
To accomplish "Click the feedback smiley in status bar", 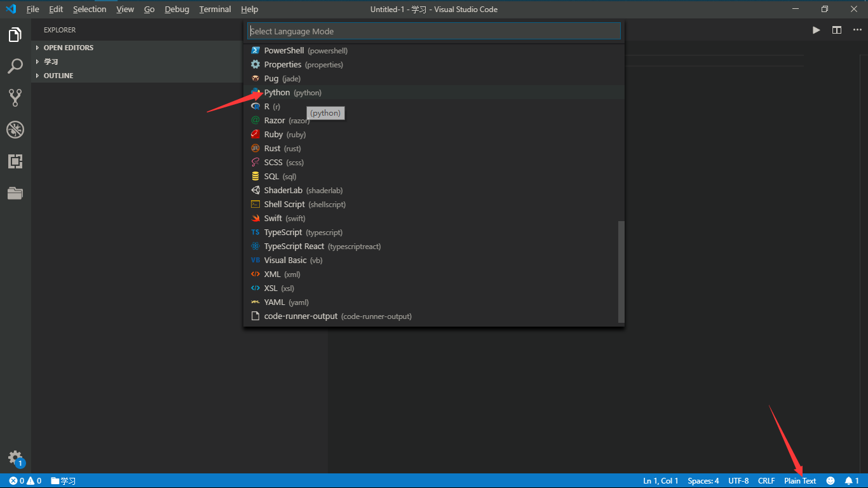I will click(x=830, y=480).
